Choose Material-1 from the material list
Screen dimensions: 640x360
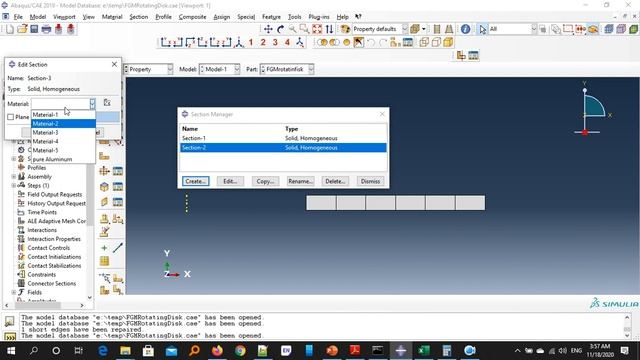pyautogui.click(x=63, y=115)
